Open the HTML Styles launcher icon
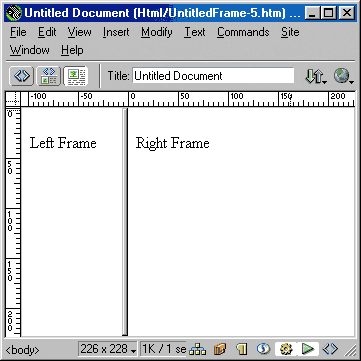Image resolution: width=361 pixels, height=361 pixels. point(242,349)
